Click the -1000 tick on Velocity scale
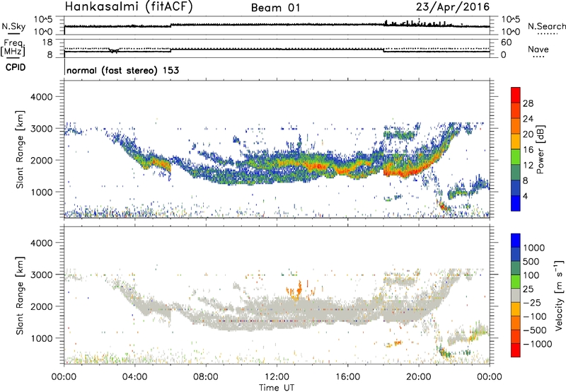Image resolution: width=566 pixels, height=392 pixels. [538, 344]
